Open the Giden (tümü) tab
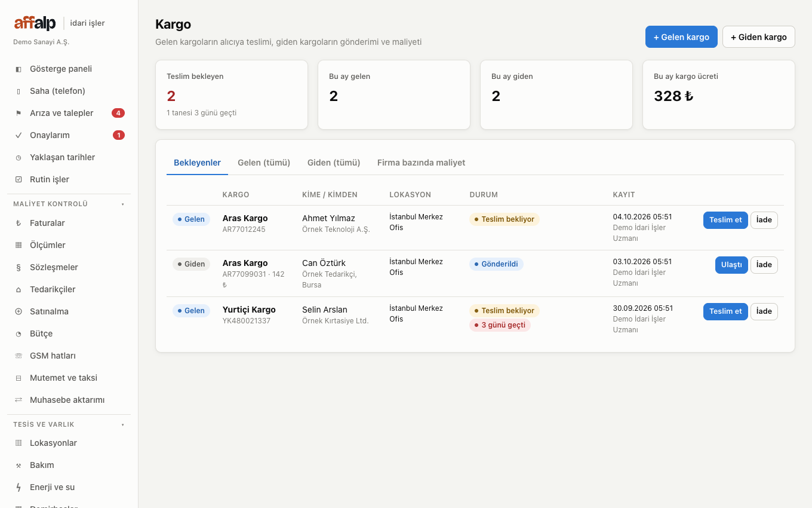The width and height of the screenshot is (812, 508). pyautogui.click(x=334, y=163)
